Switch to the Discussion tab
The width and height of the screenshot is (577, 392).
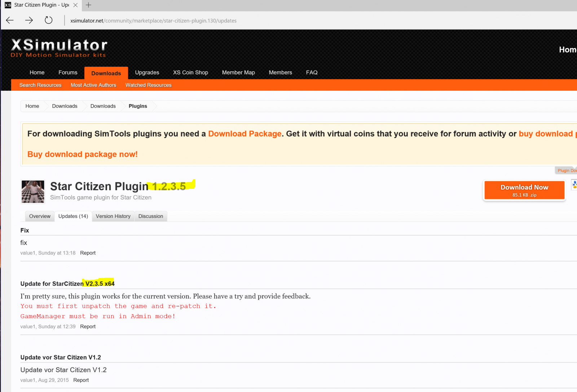click(x=151, y=216)
